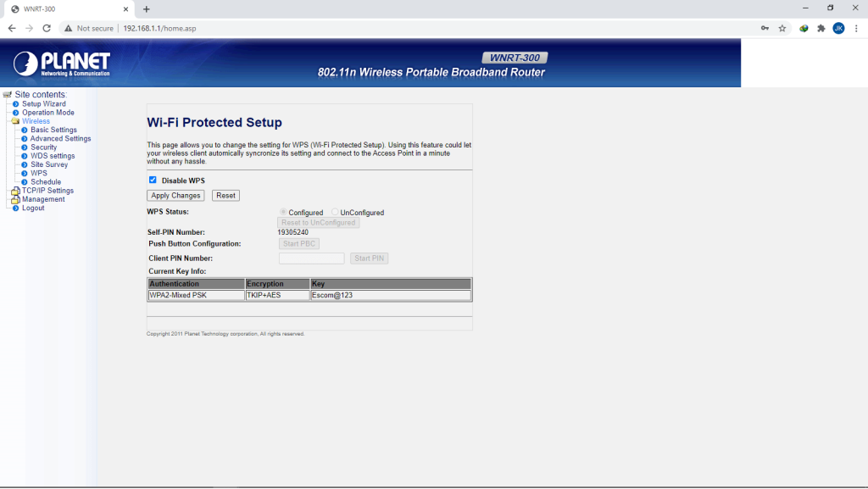Log out of the router

click(x=33, y=208)
